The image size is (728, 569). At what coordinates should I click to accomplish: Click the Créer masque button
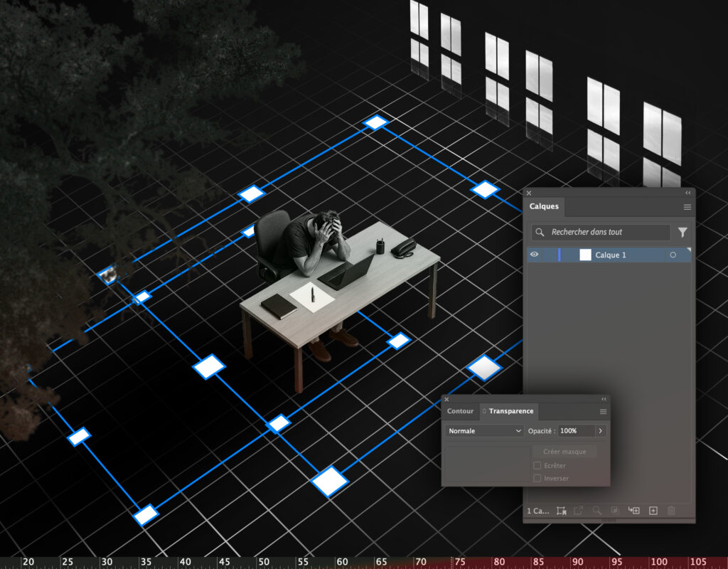point(564,452)
